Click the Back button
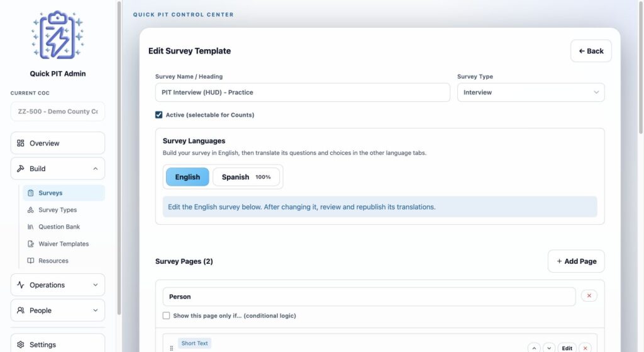The width and height of the screenshot is (644, 352). tap(591, 51)
